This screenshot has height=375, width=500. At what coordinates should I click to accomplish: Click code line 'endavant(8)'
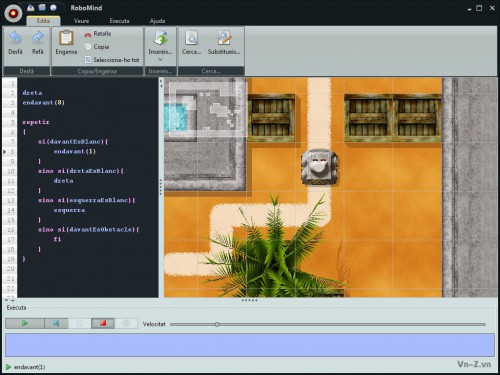coord(44,102)
